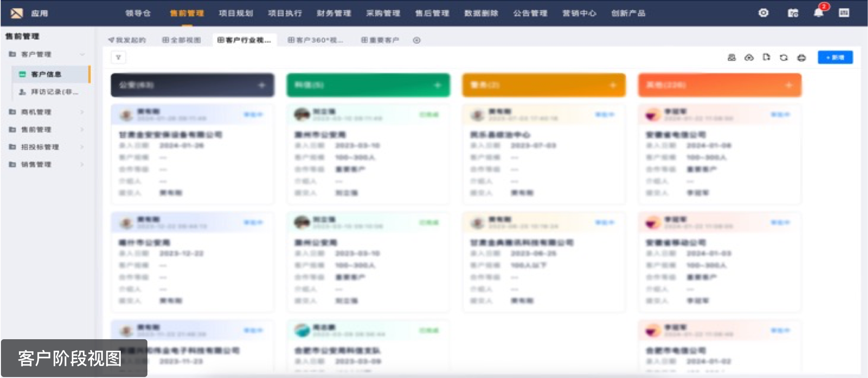Click the blue 新增 button

point(835,58)
